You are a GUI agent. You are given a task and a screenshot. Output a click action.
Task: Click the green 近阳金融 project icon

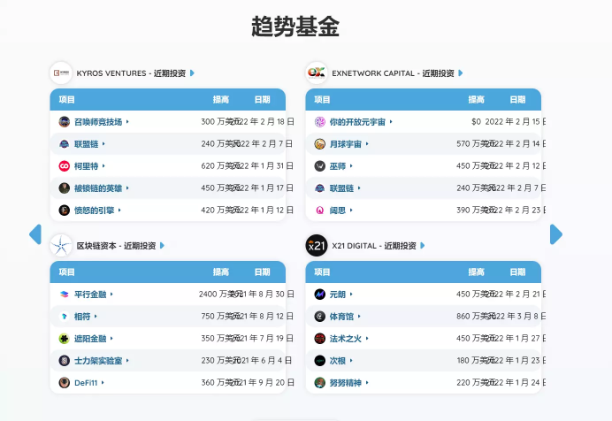click(x=64, y=339)
